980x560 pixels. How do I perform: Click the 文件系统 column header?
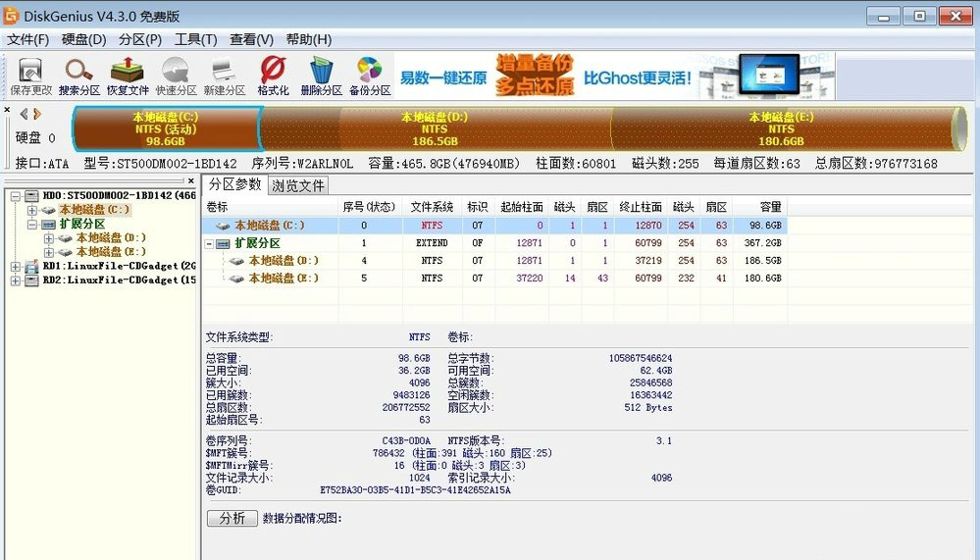point(432,207)
